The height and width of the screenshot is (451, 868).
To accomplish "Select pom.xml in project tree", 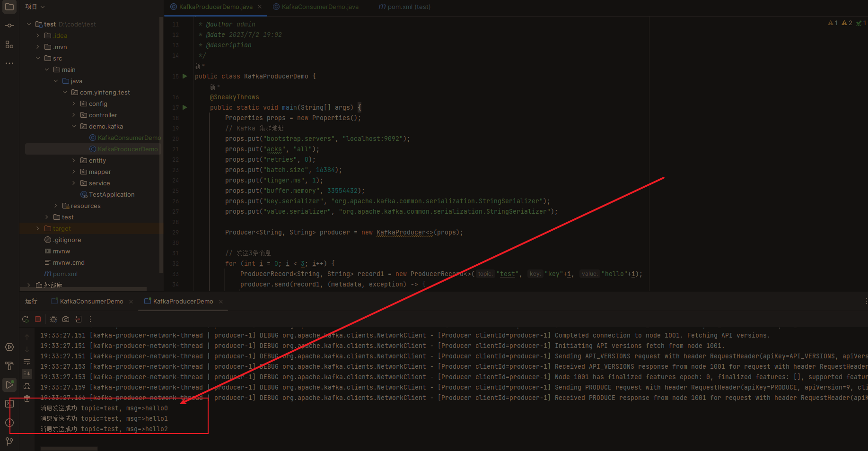I will [x=61, y=274].
